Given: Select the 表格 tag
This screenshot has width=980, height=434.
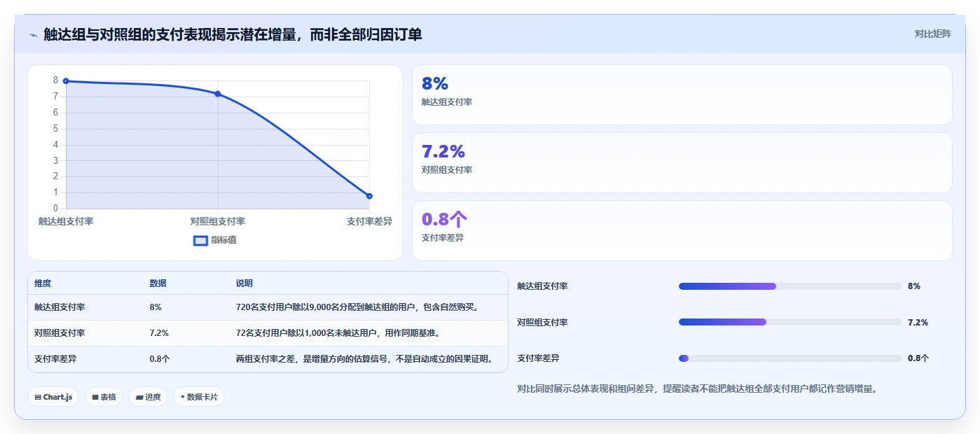Looking at the screenshot, I should pos(104,397).
